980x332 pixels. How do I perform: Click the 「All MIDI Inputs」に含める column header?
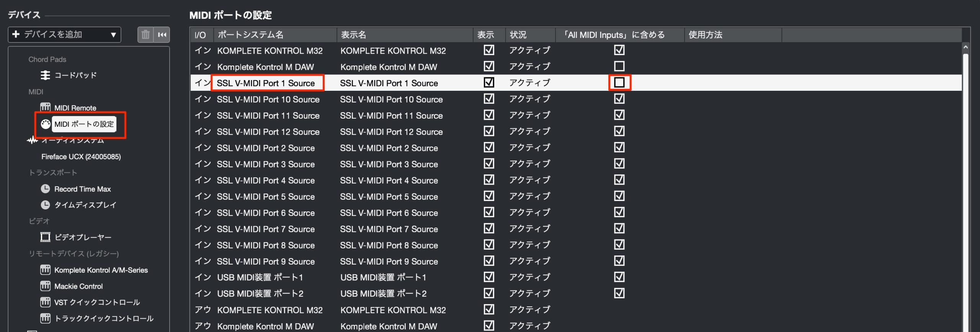pyautogui.click(x=620, y=35)
